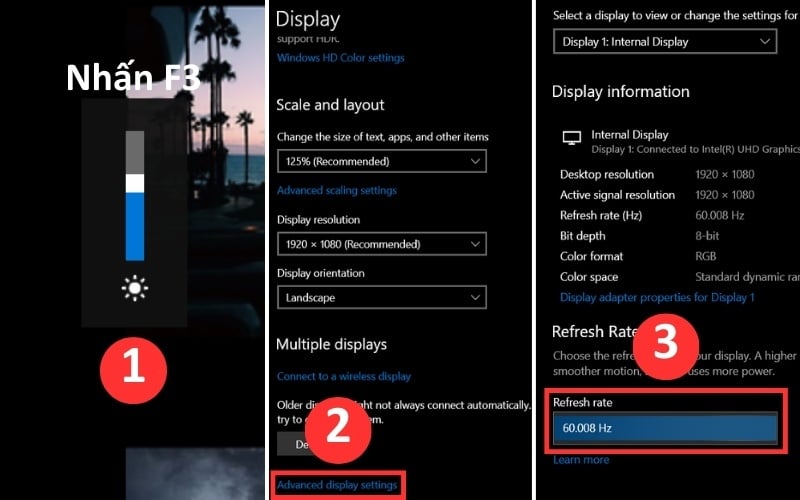Open the Landscape orientation dropdown
The height and width of the screenshot is (500, 800).
tap(381, 297)
